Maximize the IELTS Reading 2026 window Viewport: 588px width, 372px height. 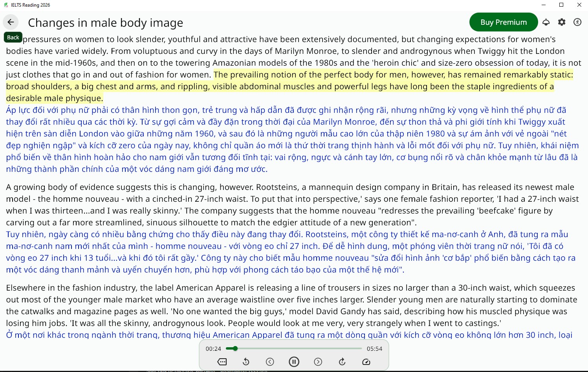[561, 5]
